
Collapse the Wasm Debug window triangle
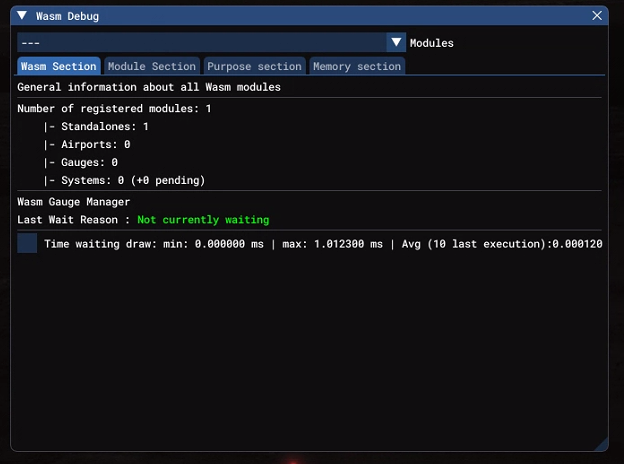point(21,17)
